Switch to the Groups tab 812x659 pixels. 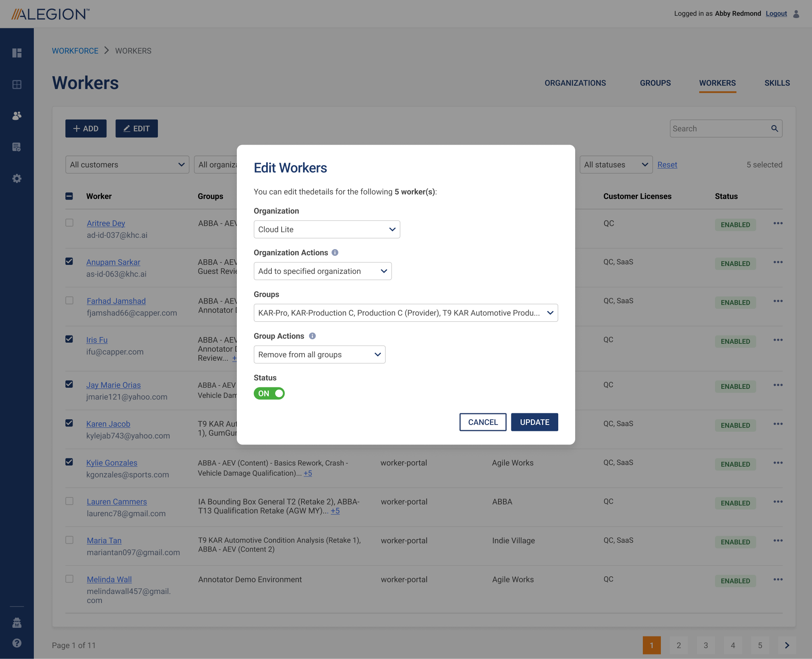pos(655,83)
